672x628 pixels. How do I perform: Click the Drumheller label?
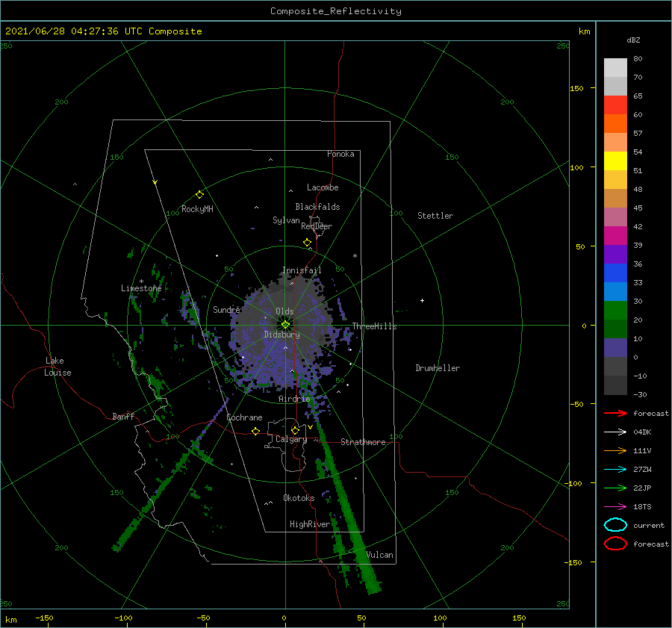pyautogui.click(x=438, y=368)
